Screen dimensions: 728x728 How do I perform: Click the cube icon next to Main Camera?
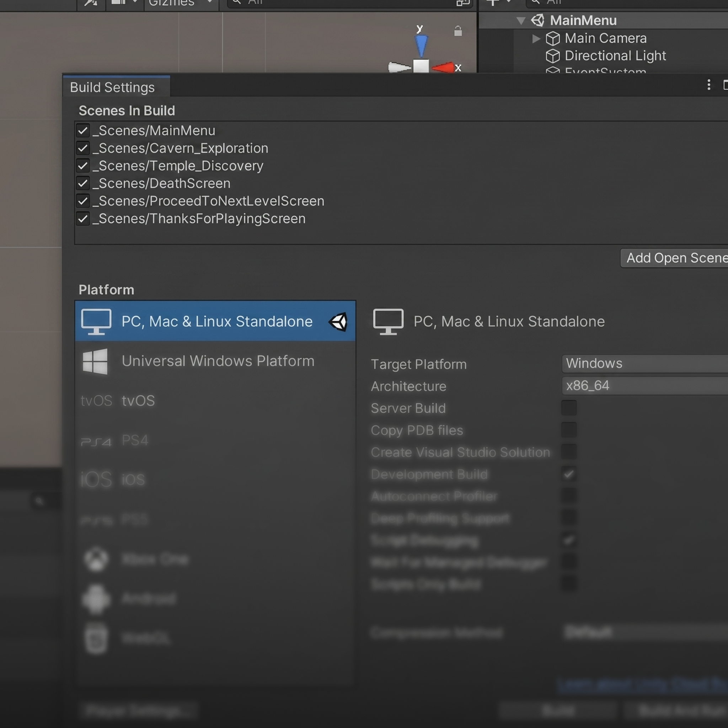(x=553, y=38)
